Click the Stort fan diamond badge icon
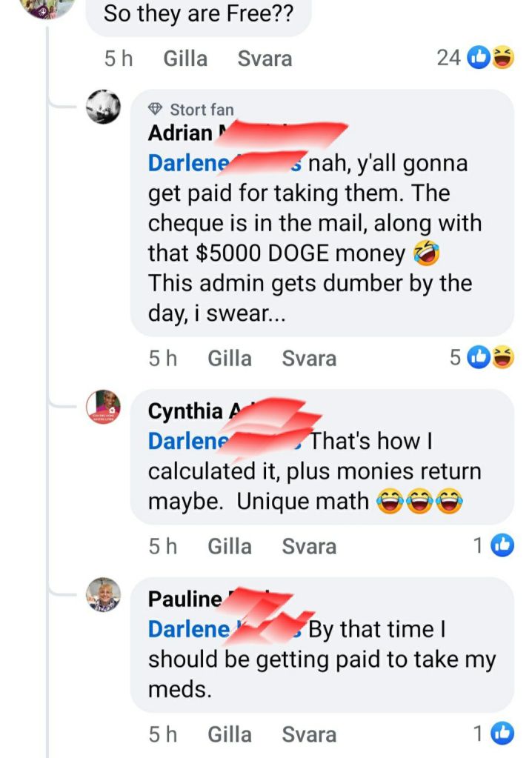The image size is (532, 758). coord(155,109)
